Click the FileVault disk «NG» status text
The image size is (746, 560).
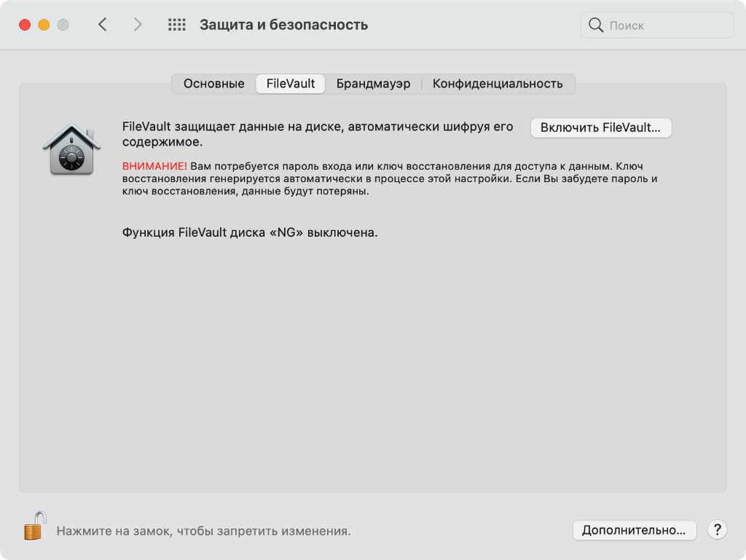250,233
